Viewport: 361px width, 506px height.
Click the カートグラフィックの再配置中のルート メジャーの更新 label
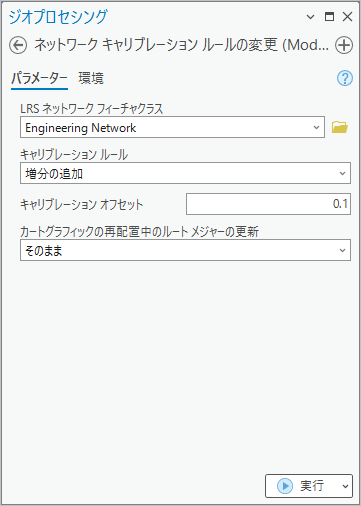tap(140, 232)
